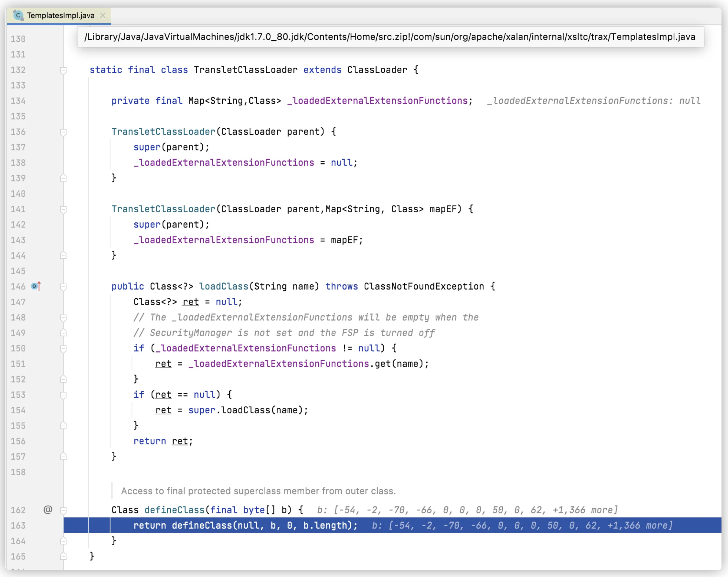
Task: Fold the two-argument constructor at line 141
Action: pos(63,209)
